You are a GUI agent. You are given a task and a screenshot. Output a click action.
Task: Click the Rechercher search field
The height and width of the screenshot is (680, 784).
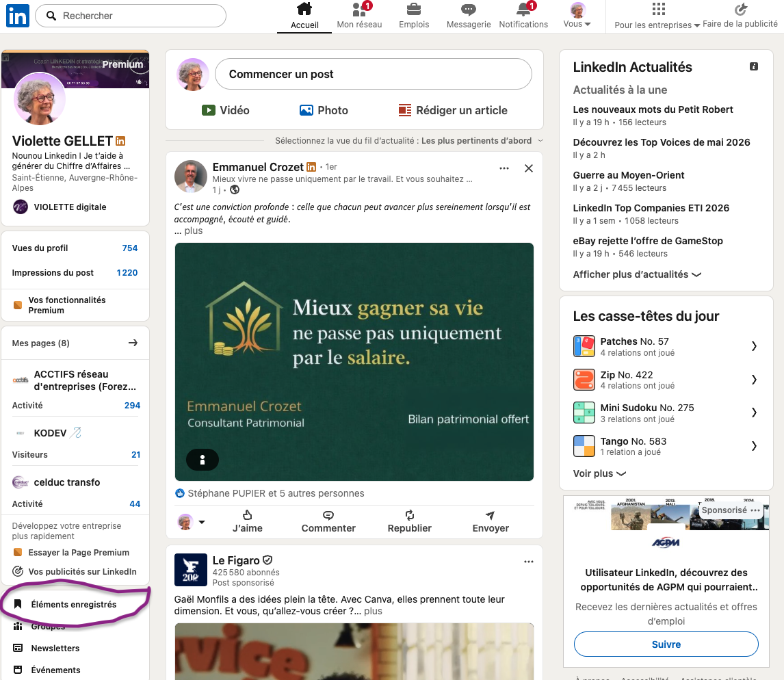point(131,16)
